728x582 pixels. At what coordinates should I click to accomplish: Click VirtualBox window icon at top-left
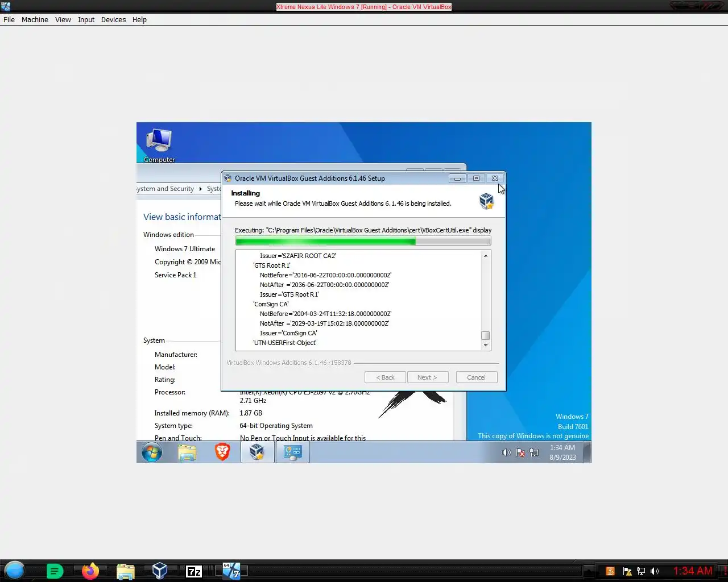(x=5, y=7)
